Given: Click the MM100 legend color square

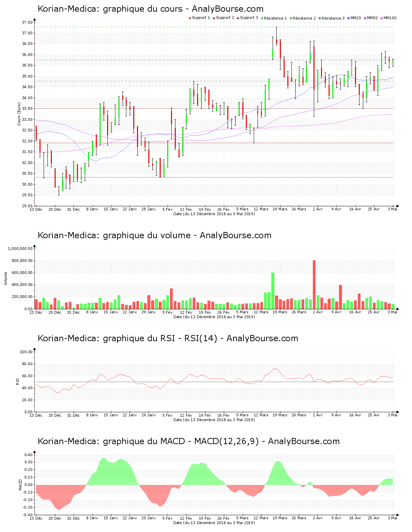Looking at the screenshot, I should click(381, 18).
